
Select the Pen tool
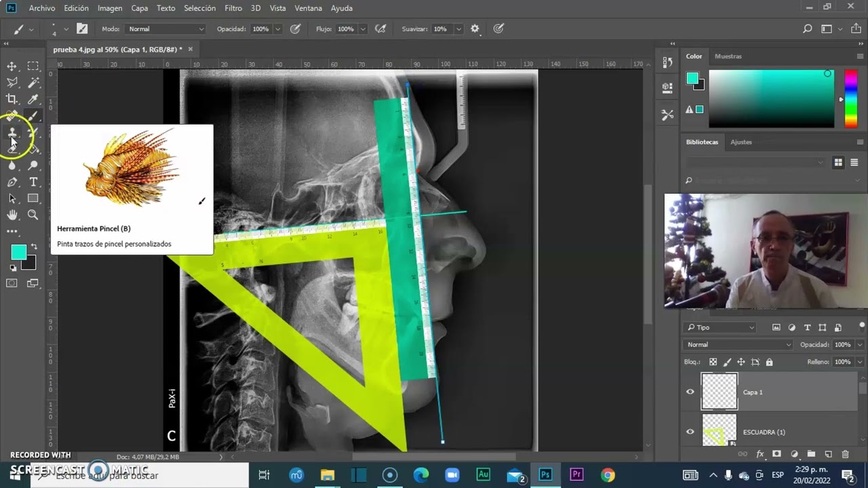click(12, 182)
